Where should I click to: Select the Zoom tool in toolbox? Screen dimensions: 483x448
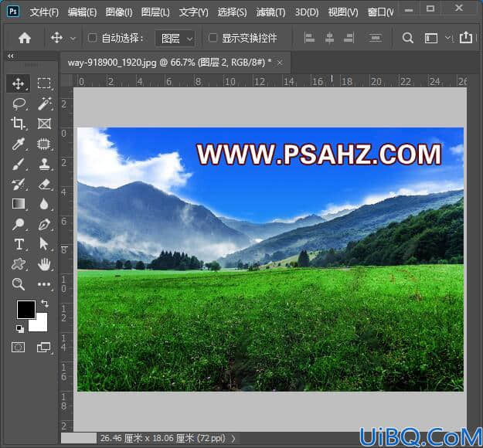19,284
